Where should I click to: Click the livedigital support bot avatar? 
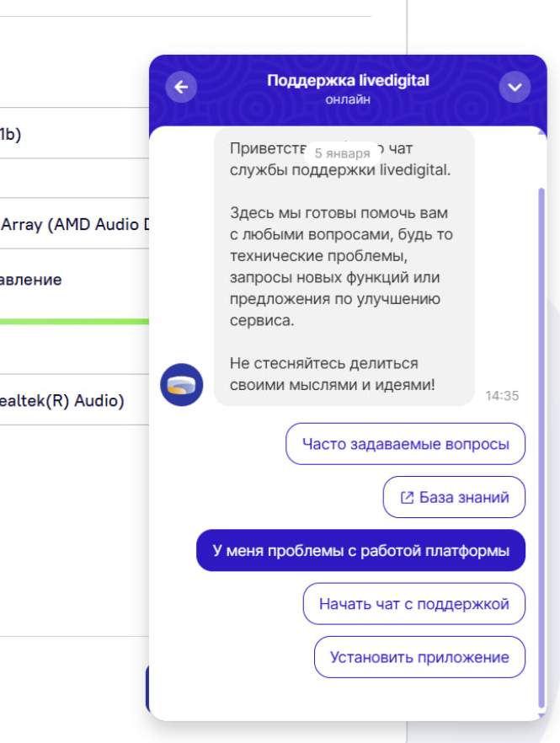[181, 384]
